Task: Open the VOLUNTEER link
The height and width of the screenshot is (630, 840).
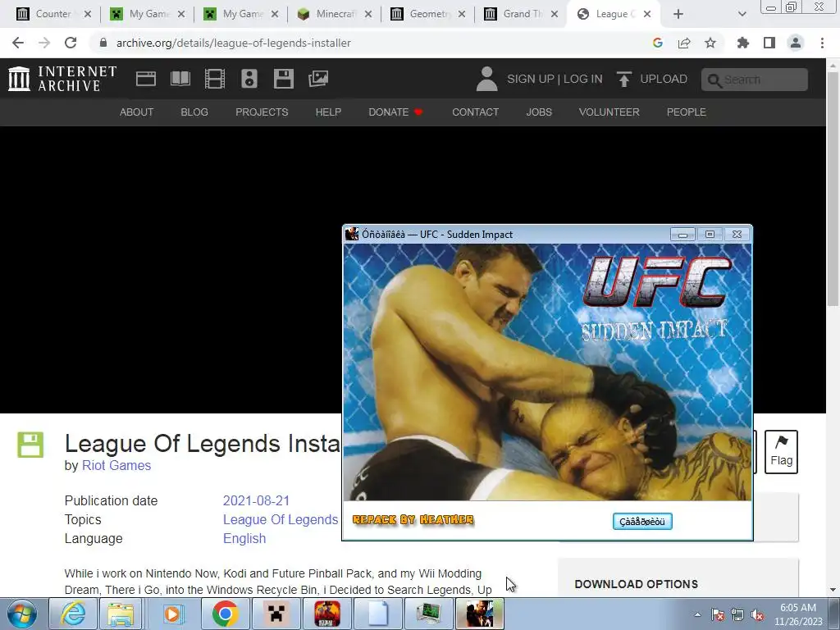Action: coord(609,112)
